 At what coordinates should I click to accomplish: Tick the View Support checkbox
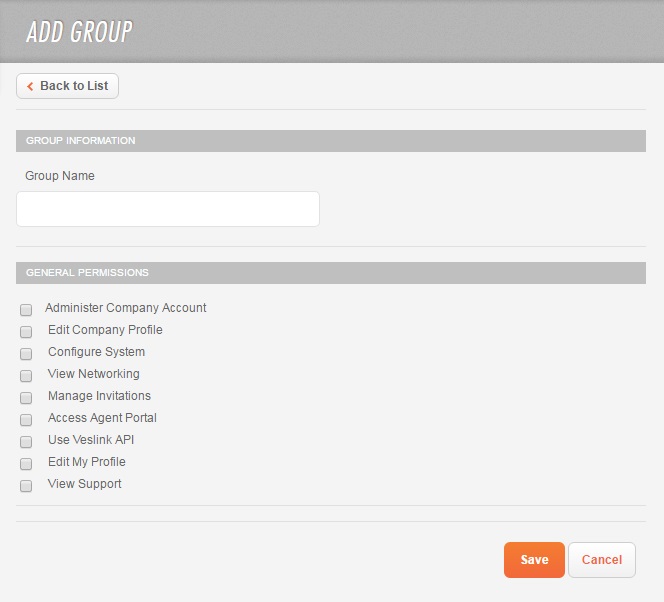[x=26, y=486]
